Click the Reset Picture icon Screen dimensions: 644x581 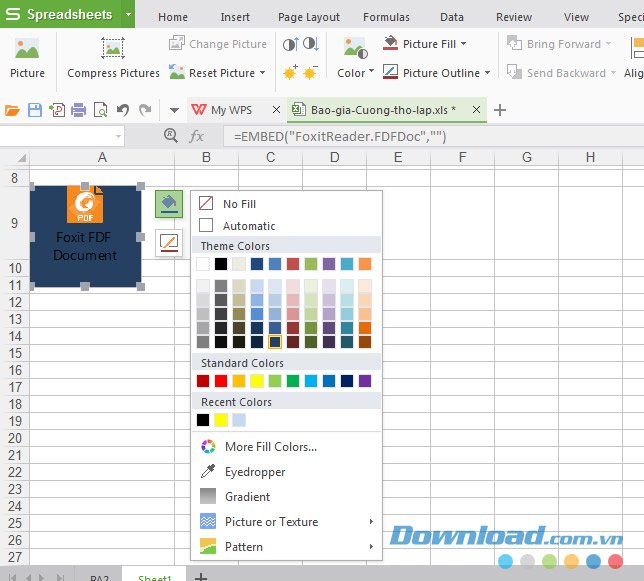177,72
